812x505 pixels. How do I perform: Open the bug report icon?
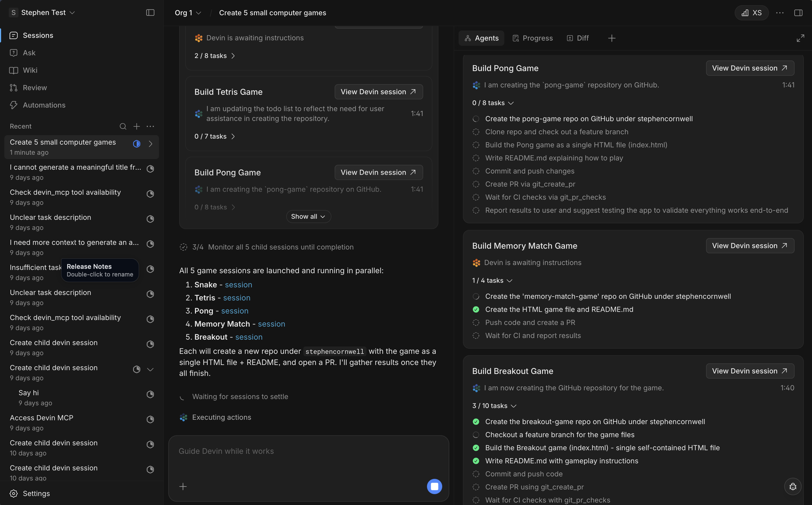click(x=793, y=486)
